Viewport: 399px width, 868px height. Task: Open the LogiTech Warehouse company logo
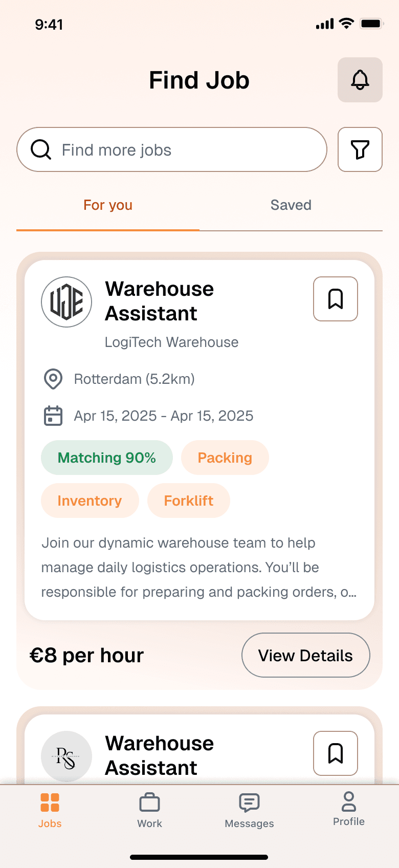[66, 302]
